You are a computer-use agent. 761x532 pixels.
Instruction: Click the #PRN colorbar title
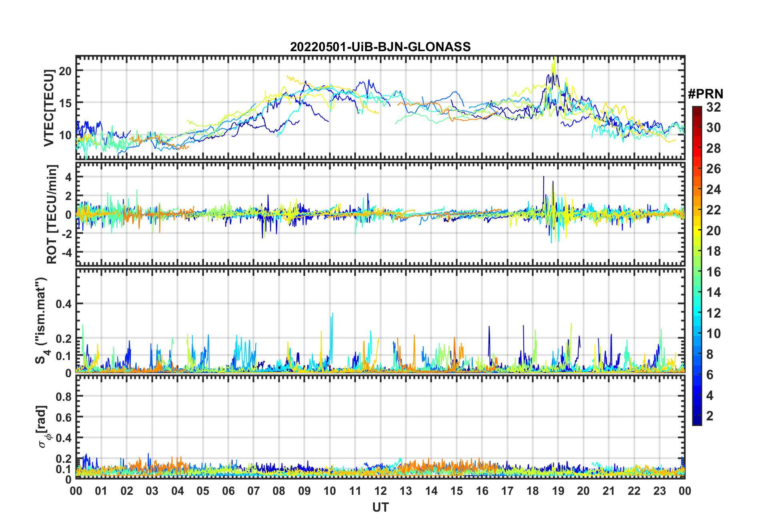pos(705,94)
